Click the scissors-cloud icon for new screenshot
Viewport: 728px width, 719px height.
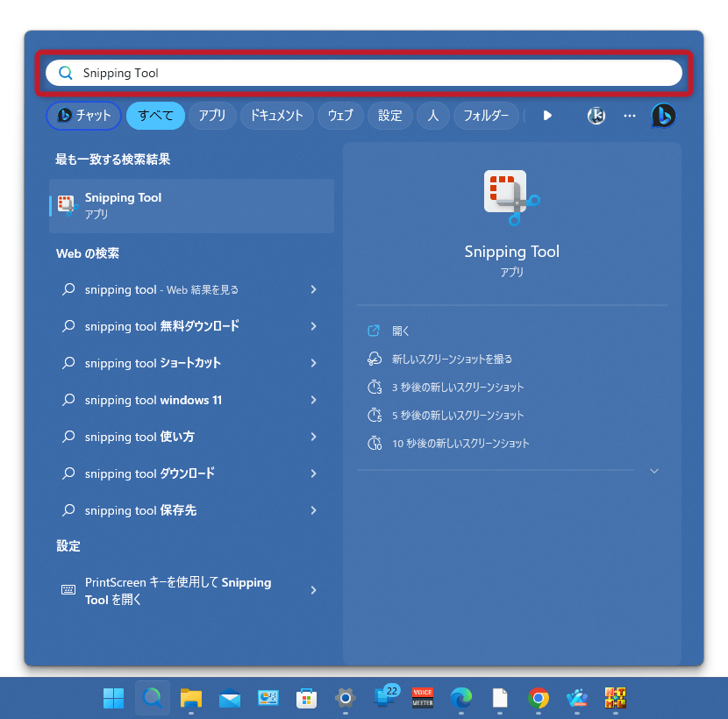click(375, 359)
